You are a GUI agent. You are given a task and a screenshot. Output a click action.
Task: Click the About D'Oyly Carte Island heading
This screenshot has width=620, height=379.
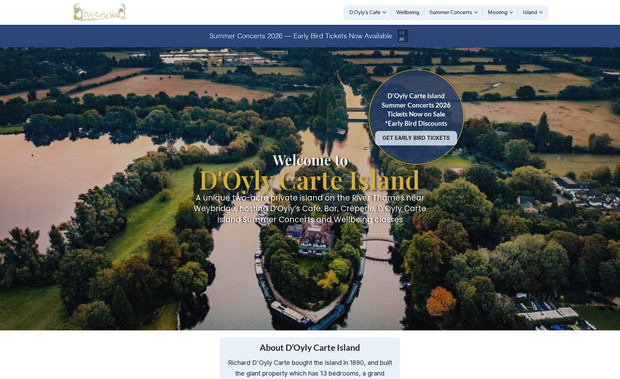310,348
